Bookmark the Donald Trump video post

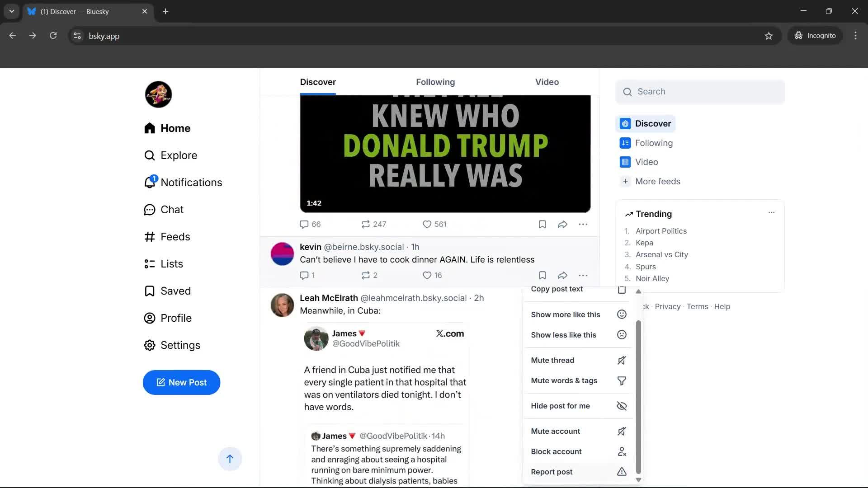542,224
